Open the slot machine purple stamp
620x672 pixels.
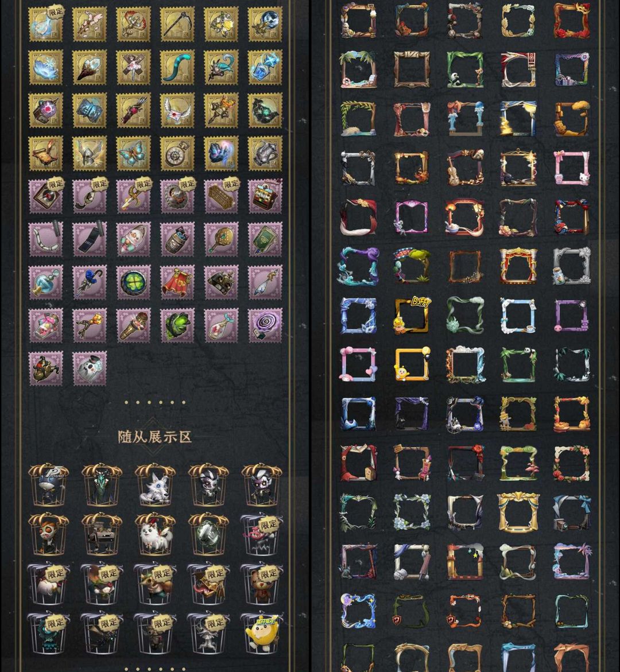(x=265, y=196)
